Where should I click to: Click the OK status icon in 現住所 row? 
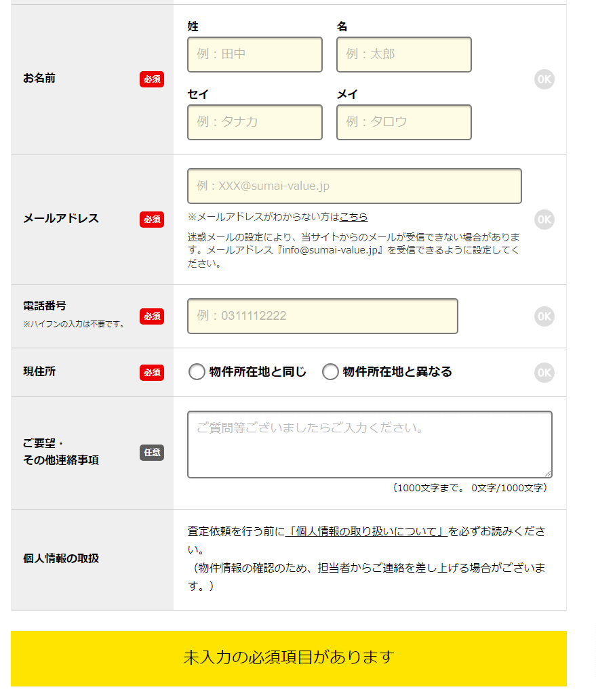pyautogui.click(x=544, y=373)
